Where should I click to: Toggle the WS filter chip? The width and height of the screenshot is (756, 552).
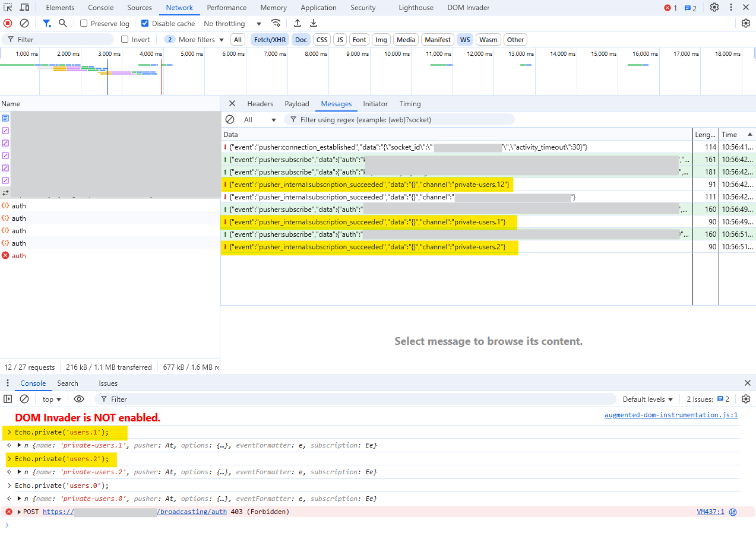tap(465, 40)
